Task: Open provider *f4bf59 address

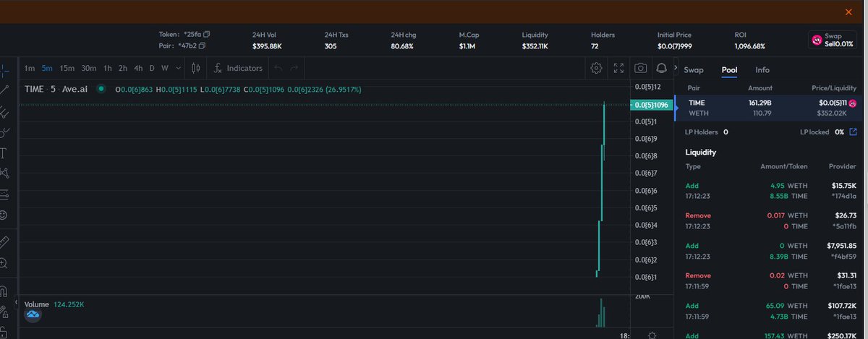Action: pyautogui.click(x=844, y=256)
